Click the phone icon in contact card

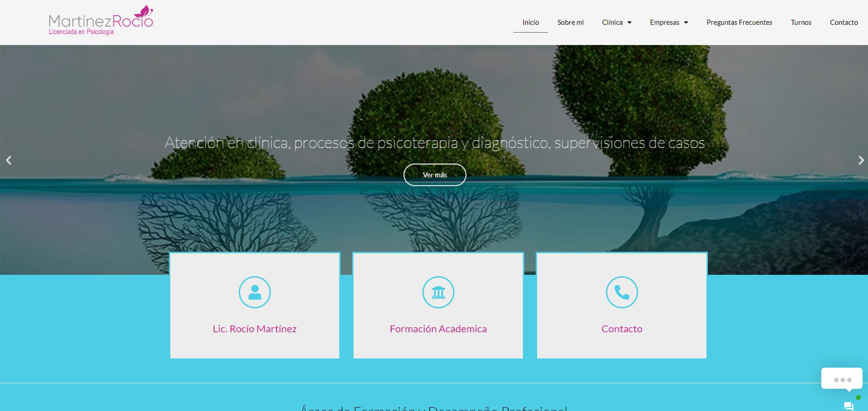click(x=621, y=292)
